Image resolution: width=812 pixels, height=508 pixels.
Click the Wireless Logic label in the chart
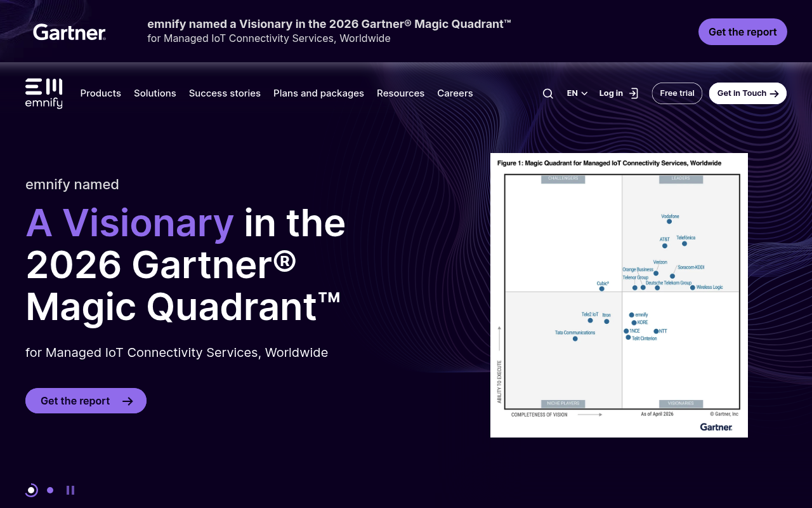tap(709, 288)
